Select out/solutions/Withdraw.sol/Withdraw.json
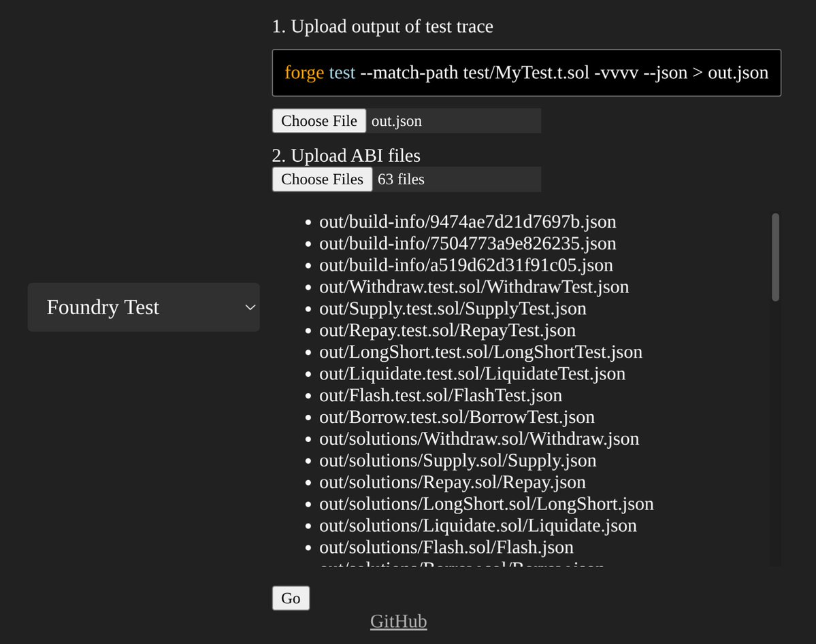The height and width of the screenshot is (644, 816). 478,439
